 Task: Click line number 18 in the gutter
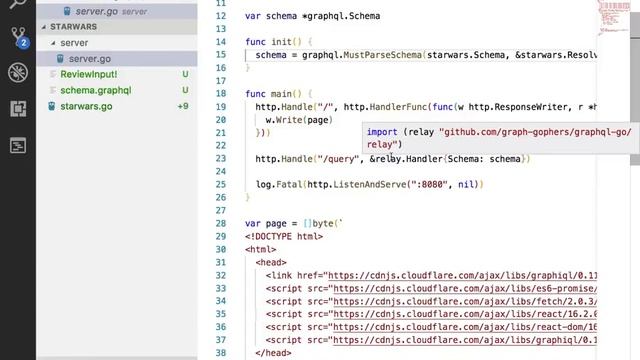220,93
